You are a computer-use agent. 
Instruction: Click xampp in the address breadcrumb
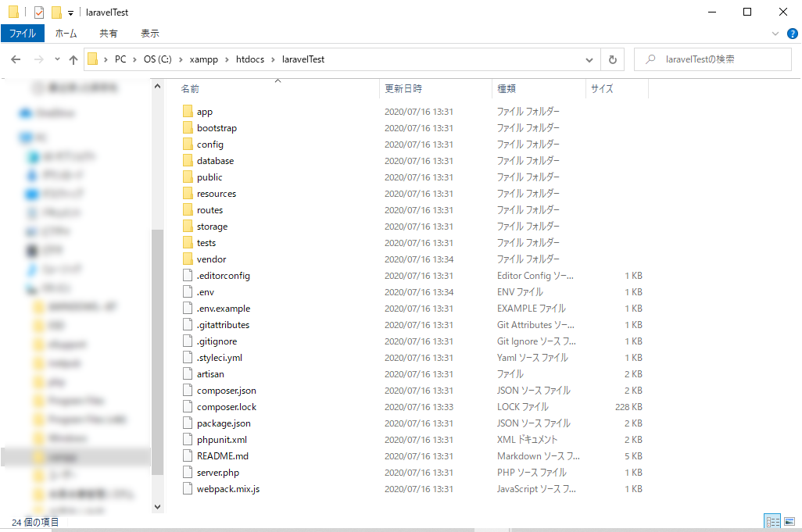203,59
